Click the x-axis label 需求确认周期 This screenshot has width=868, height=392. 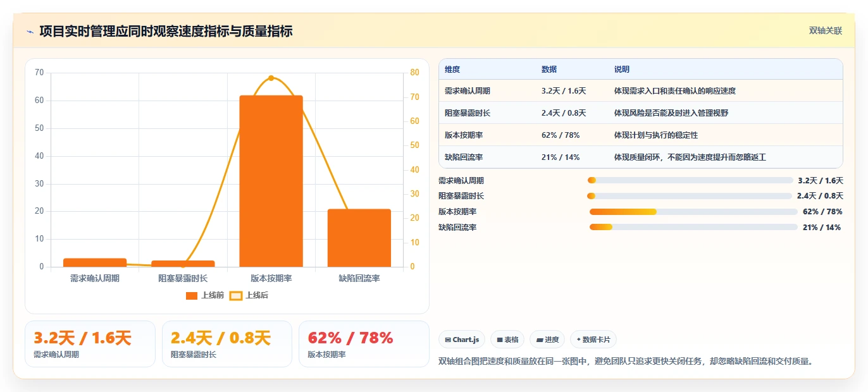click(95, 278)
